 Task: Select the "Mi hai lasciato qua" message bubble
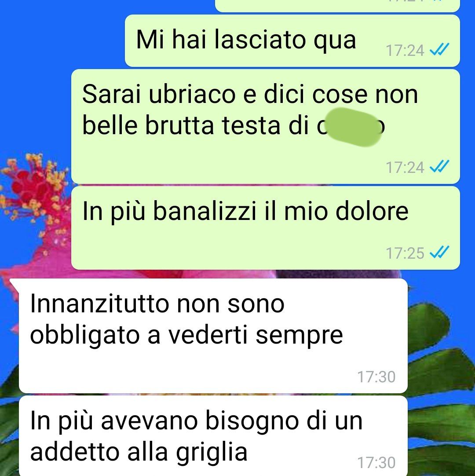click(x=292, y=40)
